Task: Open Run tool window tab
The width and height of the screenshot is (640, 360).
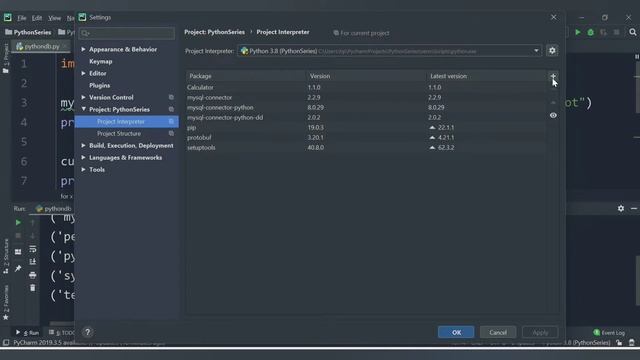Action: coord(27,333)
